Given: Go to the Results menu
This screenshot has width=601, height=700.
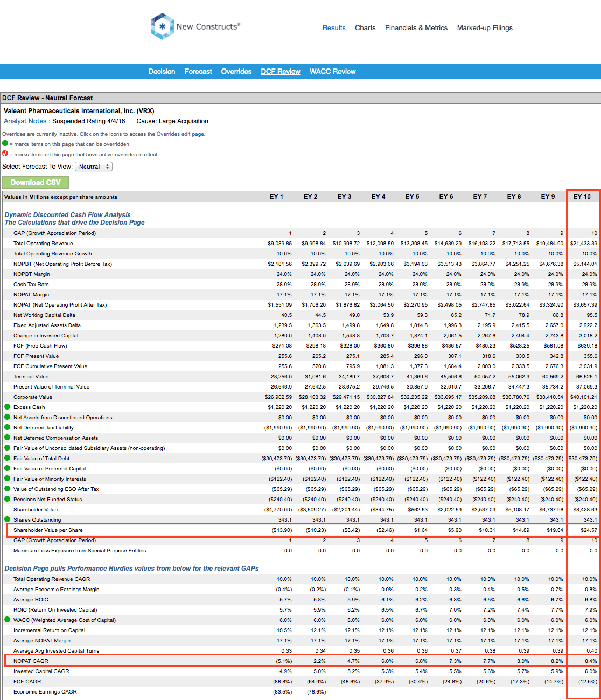Looking at the screenshot, I should [334, 28].
